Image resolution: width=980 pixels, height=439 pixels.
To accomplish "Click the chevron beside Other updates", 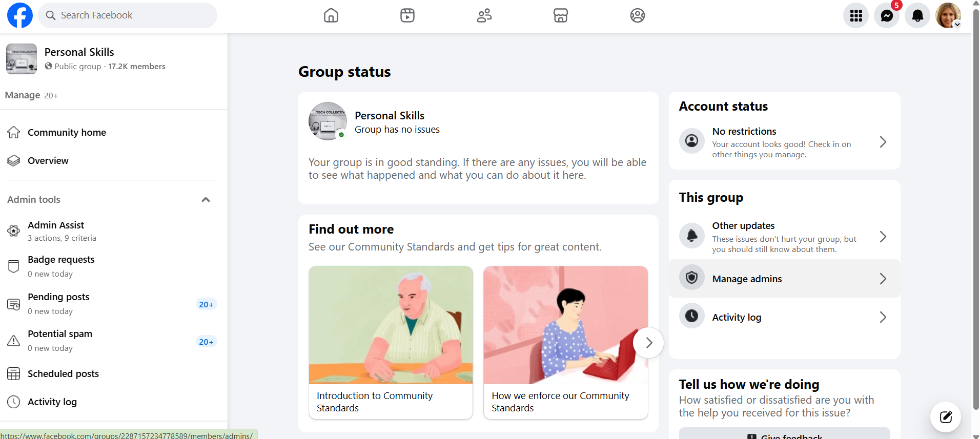I will click(883, 237).
